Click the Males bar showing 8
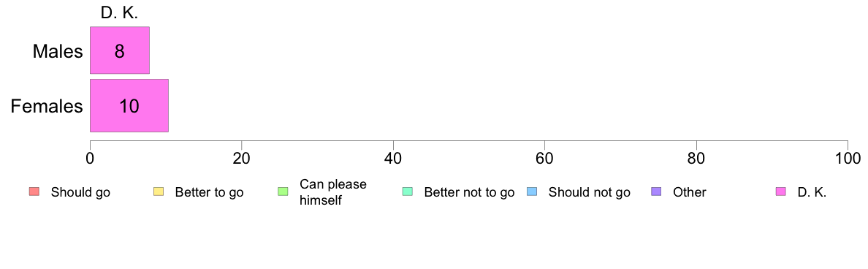Image resolution: width=868 pixels, height=269 pixels. click(x=120, y=50)
